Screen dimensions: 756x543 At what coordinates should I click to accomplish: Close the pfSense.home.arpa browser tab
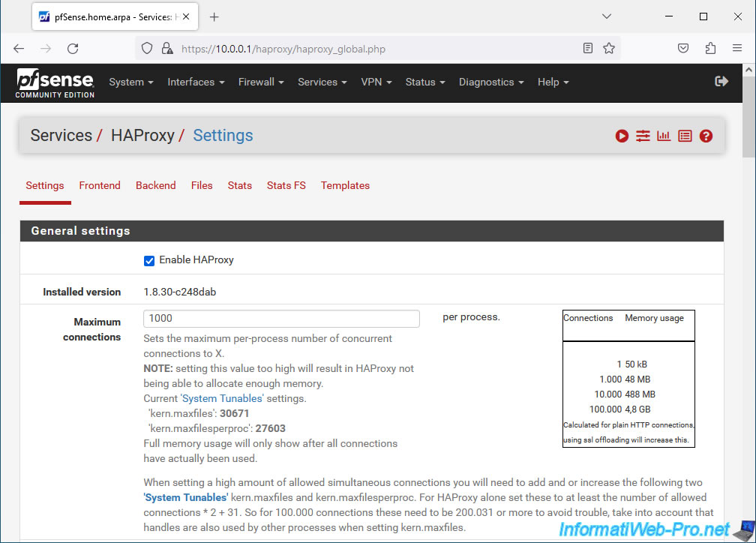186,17
